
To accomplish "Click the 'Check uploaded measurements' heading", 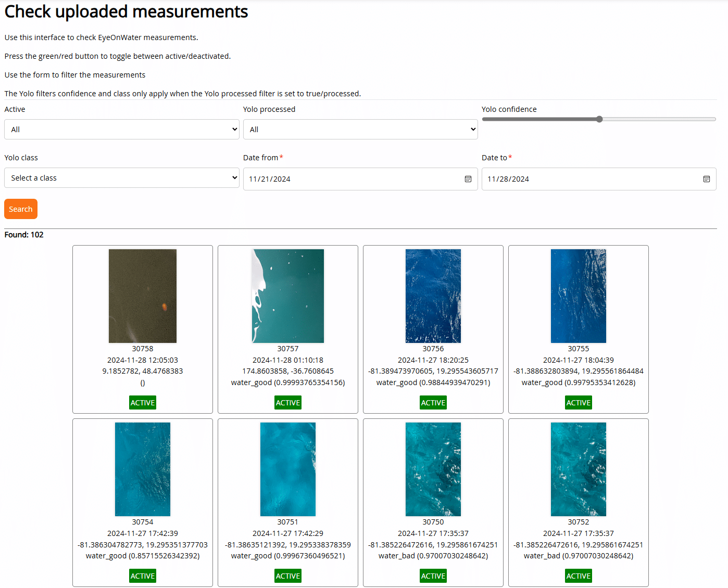I will pos(126,11).
